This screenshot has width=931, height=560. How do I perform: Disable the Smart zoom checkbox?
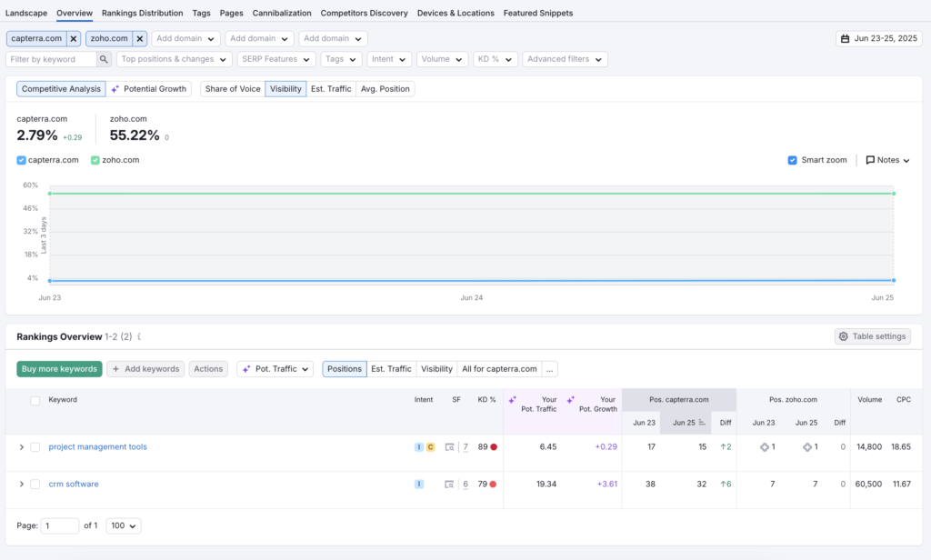pos(792,160)
